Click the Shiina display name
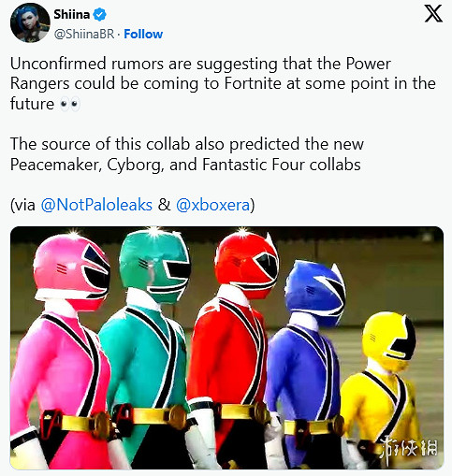Screen dimensions: 452x476 (x=72, y=14)
